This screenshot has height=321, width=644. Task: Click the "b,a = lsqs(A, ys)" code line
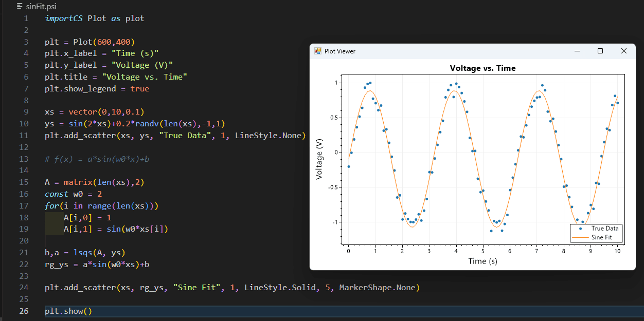[85, 253]
